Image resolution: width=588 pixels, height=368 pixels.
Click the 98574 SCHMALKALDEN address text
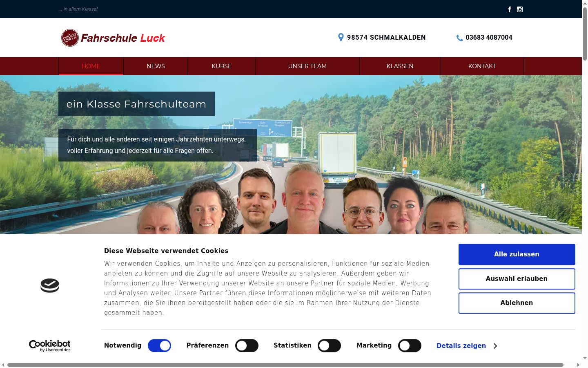[x=386, y=37]
